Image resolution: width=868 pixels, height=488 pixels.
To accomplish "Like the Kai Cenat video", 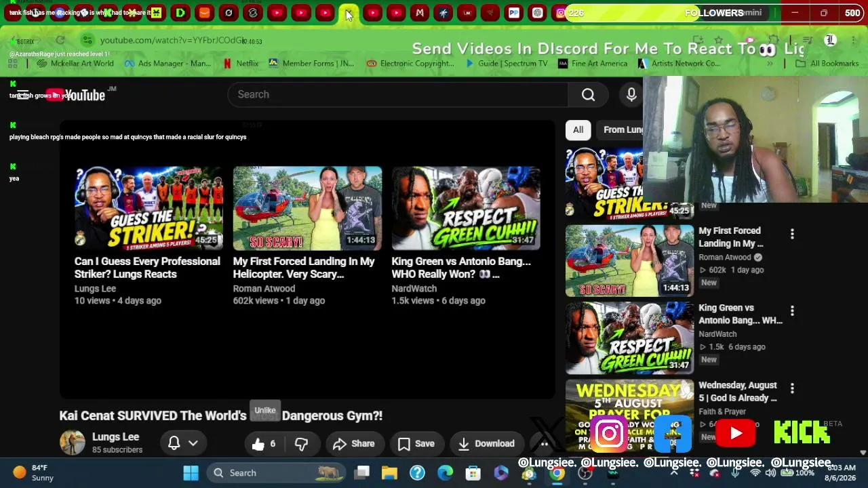I will click(264, 444).
